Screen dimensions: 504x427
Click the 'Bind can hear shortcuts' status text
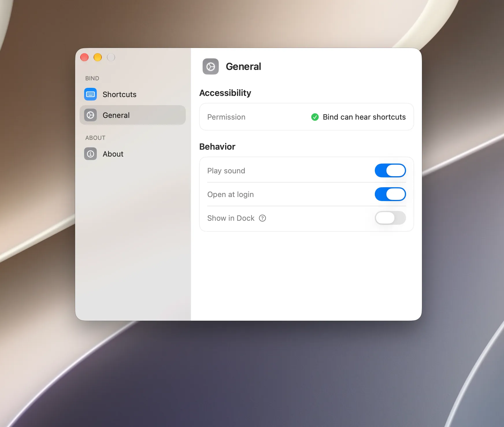tap(364, 117)
